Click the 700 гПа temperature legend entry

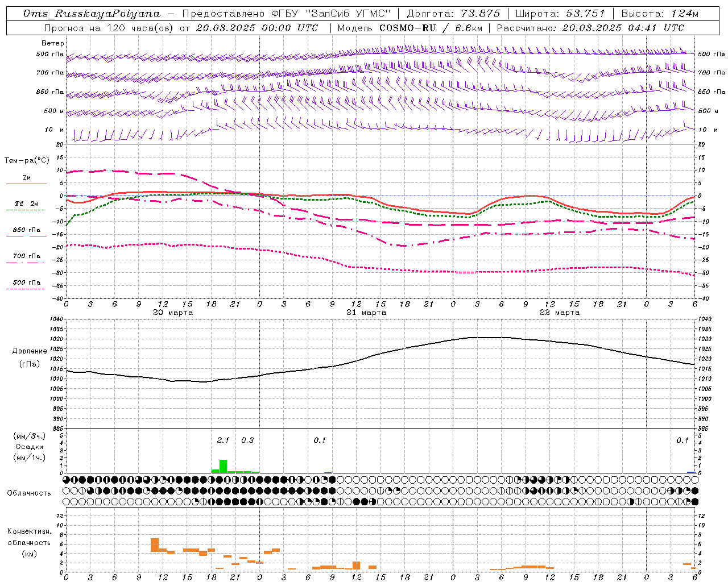click(x=27, y=256)
